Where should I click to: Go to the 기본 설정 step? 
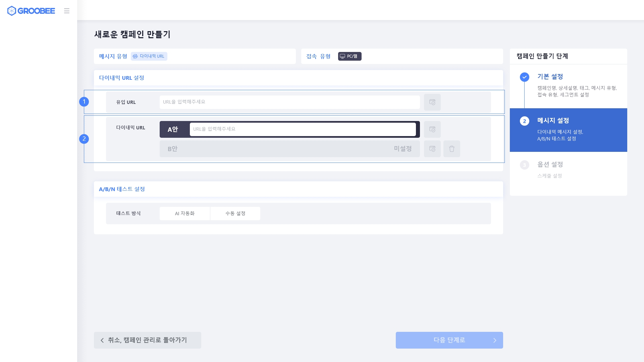coord(550,77)
